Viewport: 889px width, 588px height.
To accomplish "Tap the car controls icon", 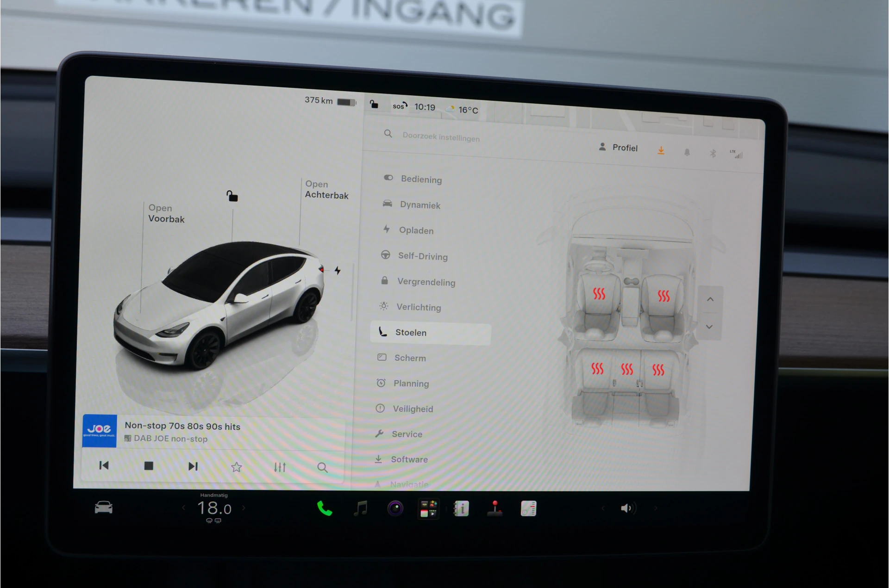I will coord(104,508).
